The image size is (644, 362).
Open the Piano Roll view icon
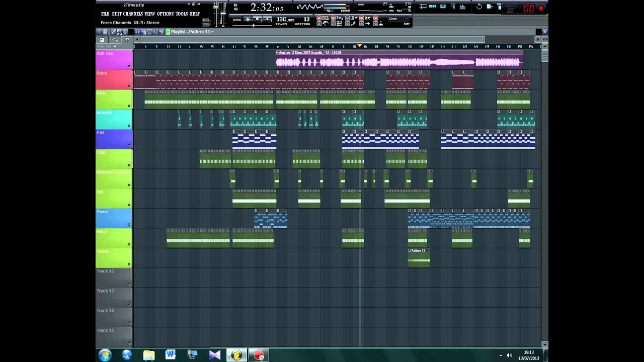[x=443, y=7]
